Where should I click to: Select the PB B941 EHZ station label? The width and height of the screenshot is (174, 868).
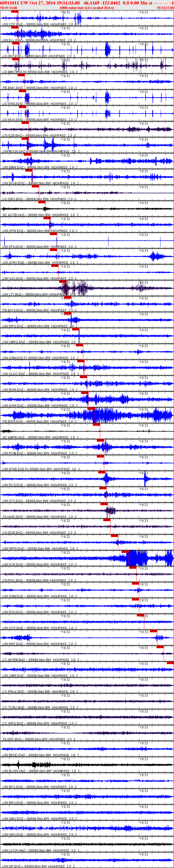click(x=40, y=88)
